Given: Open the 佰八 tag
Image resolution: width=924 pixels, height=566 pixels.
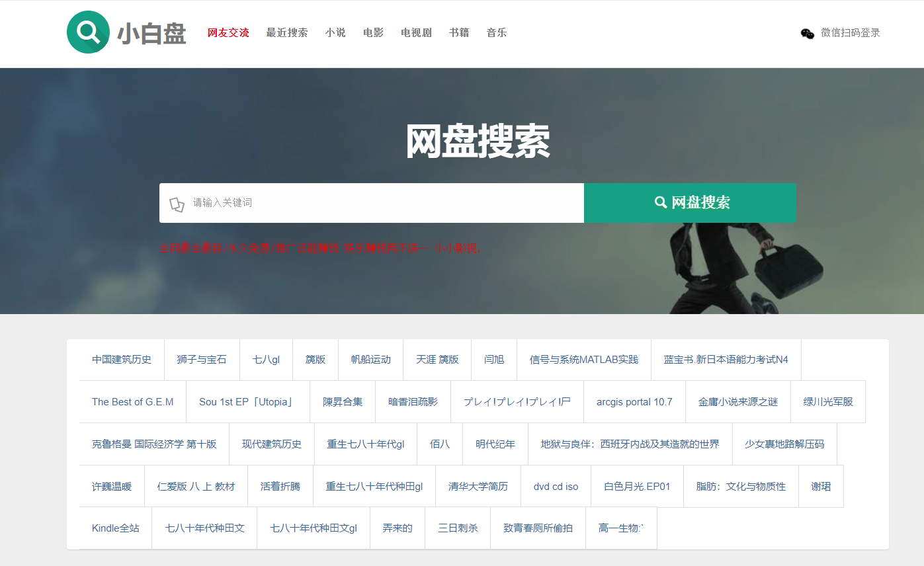Looking at the screenshot, I should click(x=440, y=444).
